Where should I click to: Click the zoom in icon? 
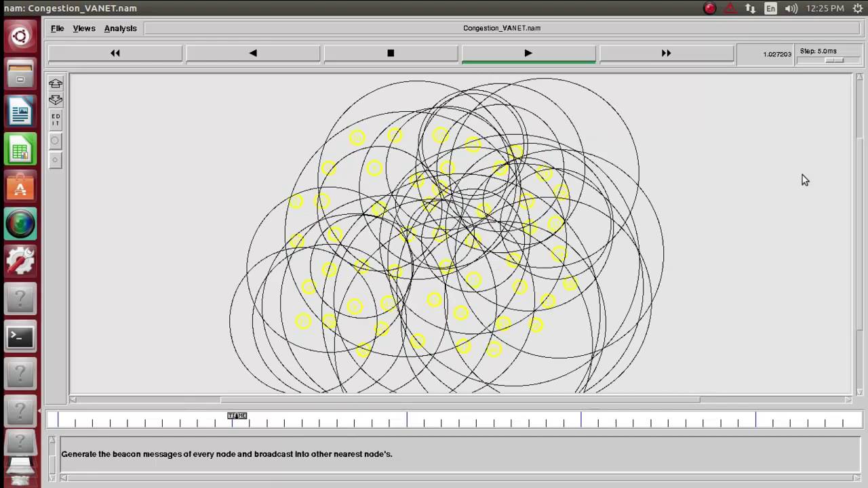pyautogui.click(x=56, y=83)
